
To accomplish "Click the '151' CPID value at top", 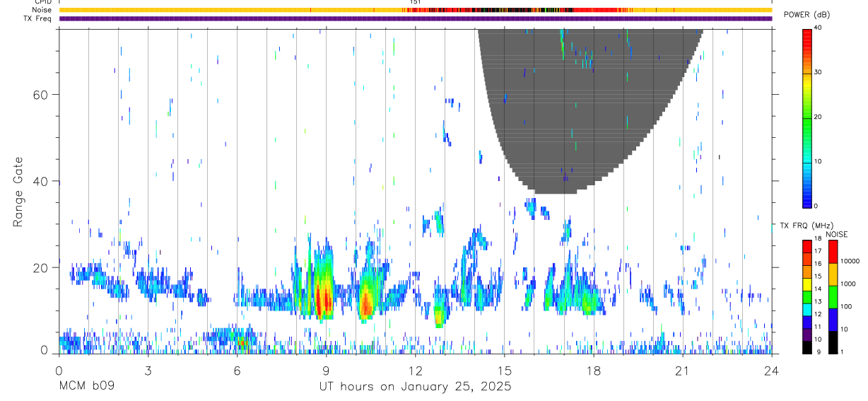I will tap(416, 2).
